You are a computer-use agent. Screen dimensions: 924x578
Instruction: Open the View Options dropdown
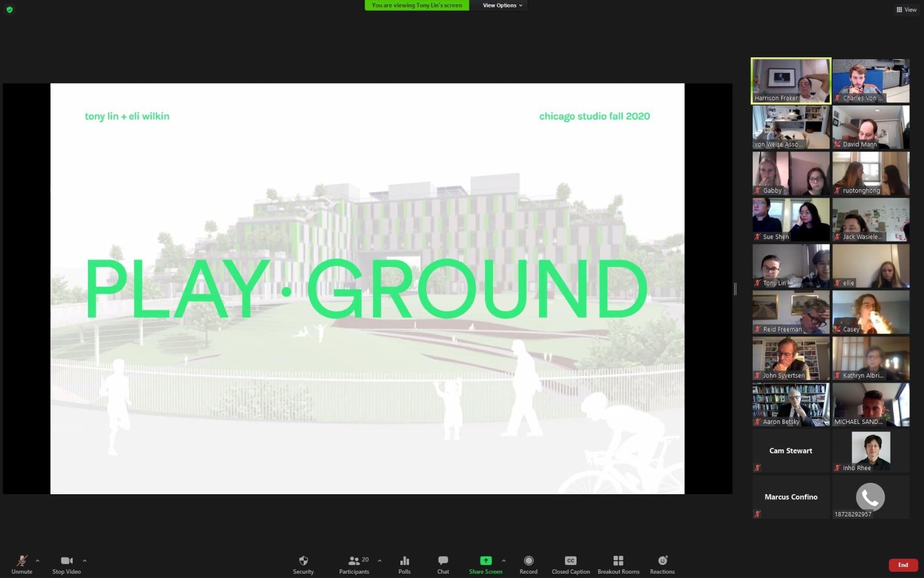tap(501, 6)
